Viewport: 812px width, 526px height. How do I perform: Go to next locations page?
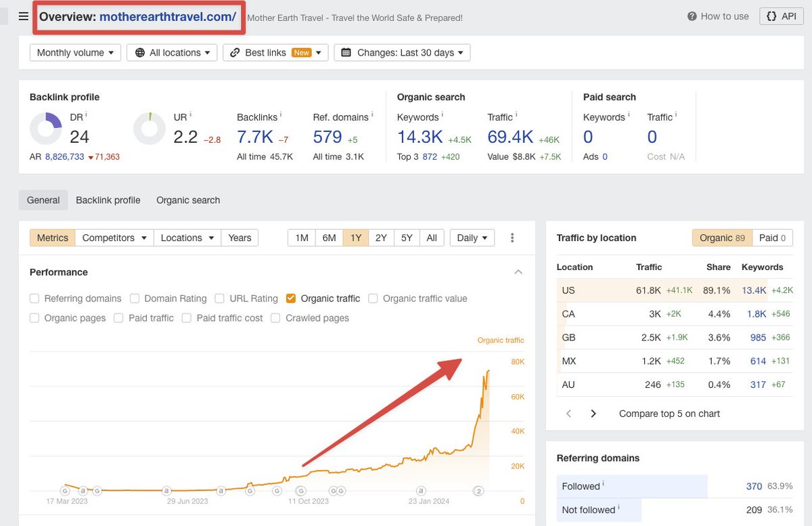[x=593, y=414]
